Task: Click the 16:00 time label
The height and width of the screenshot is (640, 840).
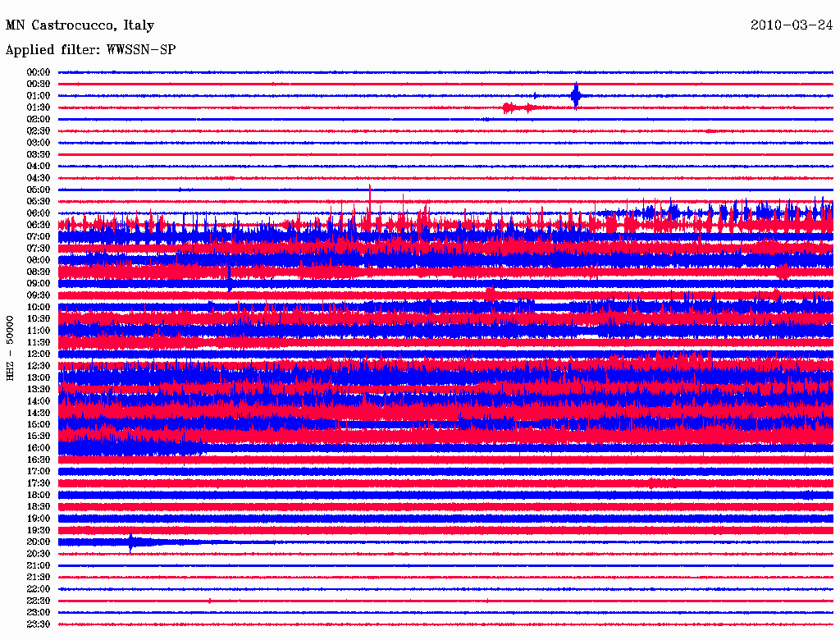Action: coord(39,448)
